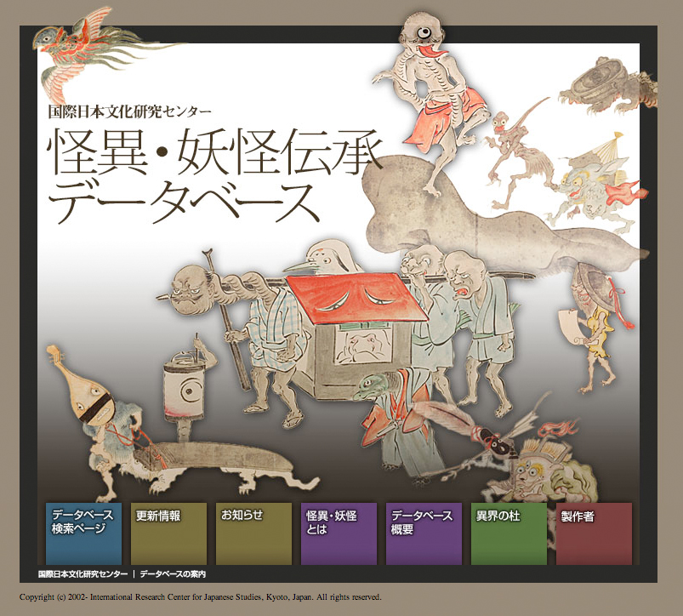Open the データベース検索ページ blue tile
This screenshot has height=616, width=683.
coord(83,533)
